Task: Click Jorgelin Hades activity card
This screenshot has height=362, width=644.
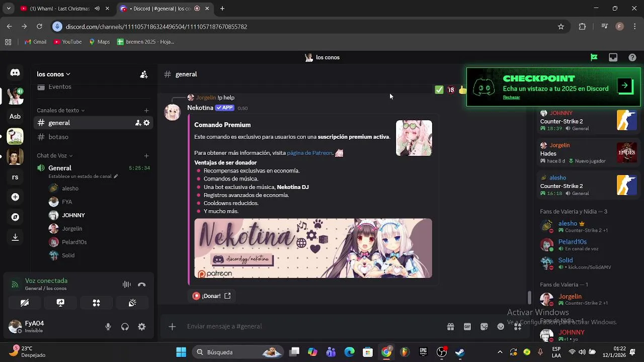Action: [x=589, y=153]
